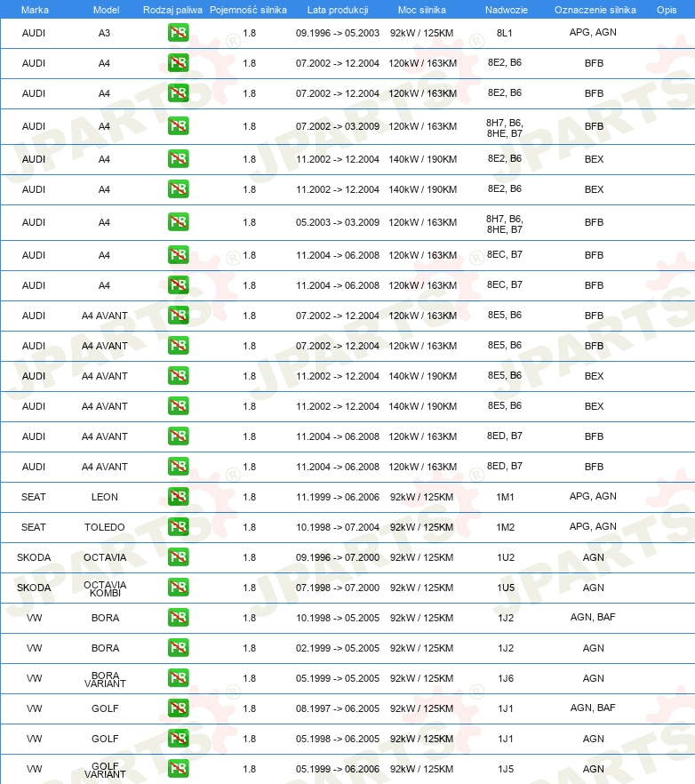695x784 pixels.
Task: Select the date range 10.1998 -> 07.2004
Action: [x=338, y=527]
